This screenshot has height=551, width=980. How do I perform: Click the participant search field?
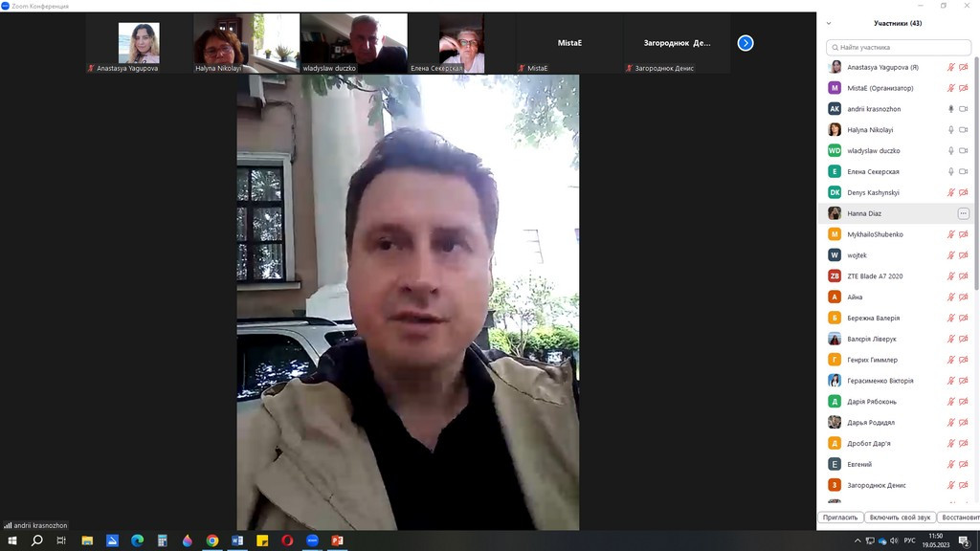[x=899, y=47]
